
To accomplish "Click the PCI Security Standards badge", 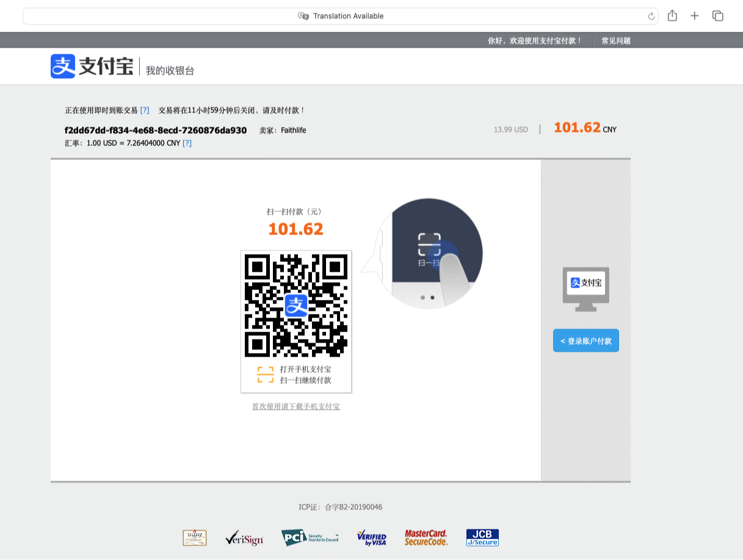I will tap(310, 537).
